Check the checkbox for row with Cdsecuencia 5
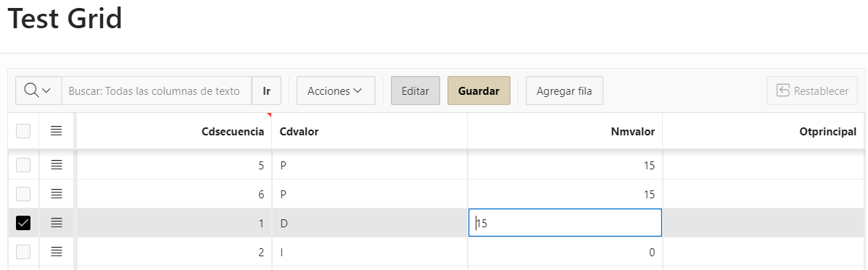This screenshot has width=868, height=270. 23,164
